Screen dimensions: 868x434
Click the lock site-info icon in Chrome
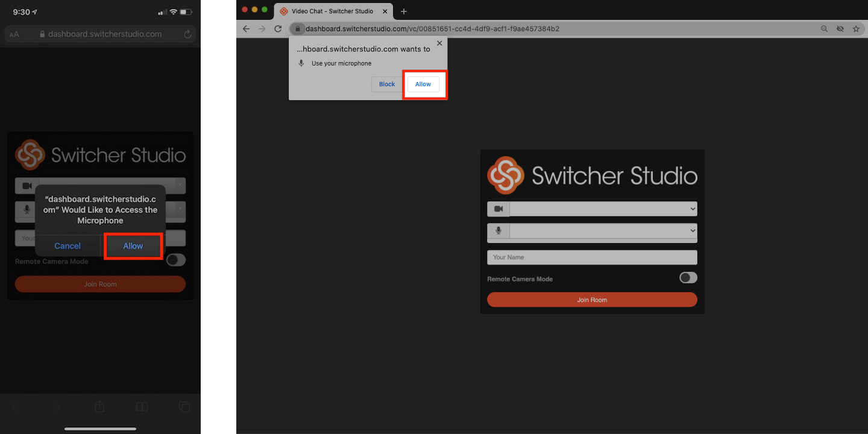[297, 29]
